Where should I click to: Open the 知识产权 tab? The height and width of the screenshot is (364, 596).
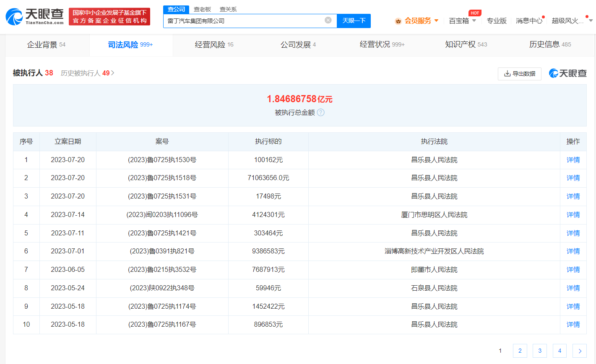click(x=466, y=45)
